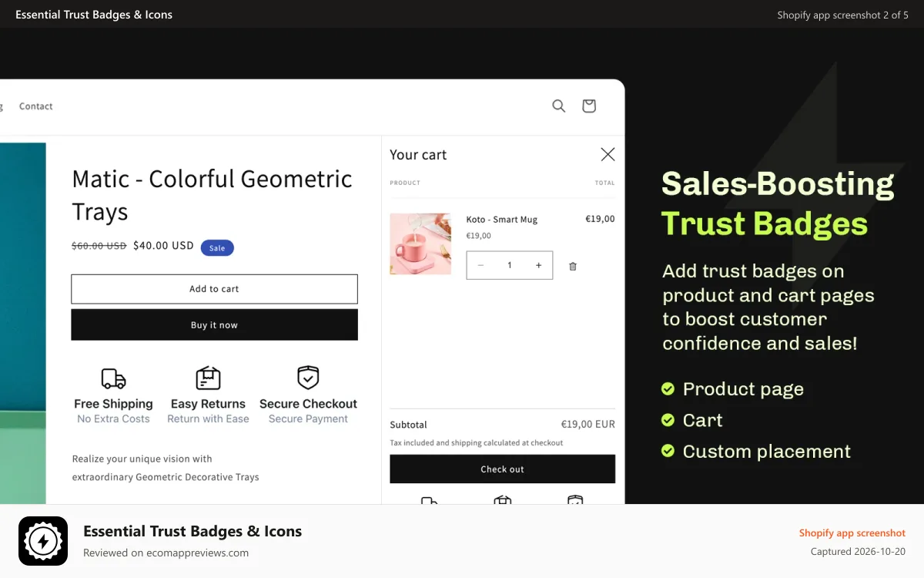924x578 pixels.
Task: Click the Your cart heading
Action: point(418,155)
